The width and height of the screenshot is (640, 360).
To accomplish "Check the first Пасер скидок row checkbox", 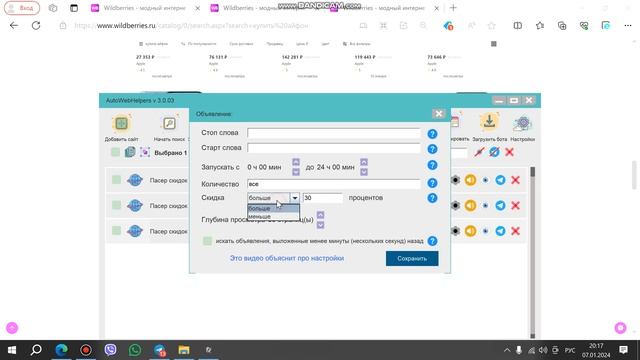I will pos(116,180).
